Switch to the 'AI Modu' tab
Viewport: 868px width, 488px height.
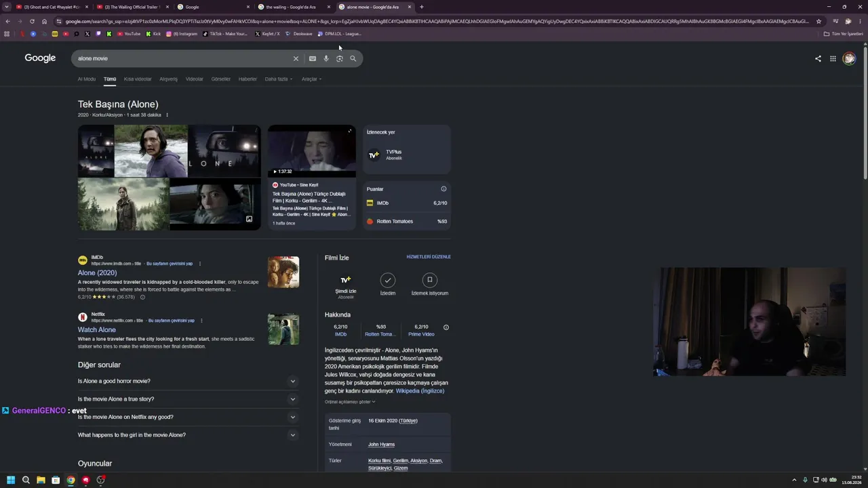click(x=87, y=79)
